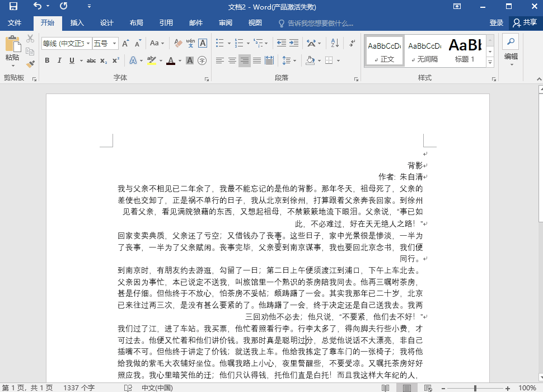Open the Format Painter
Image resolution: width=543 pixels, height=392 pixels.
point(30,63)
